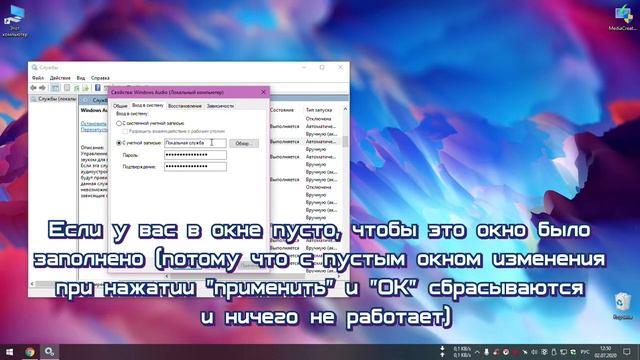Open the Файл menu
Screen dimensions: 640x360
38,78
